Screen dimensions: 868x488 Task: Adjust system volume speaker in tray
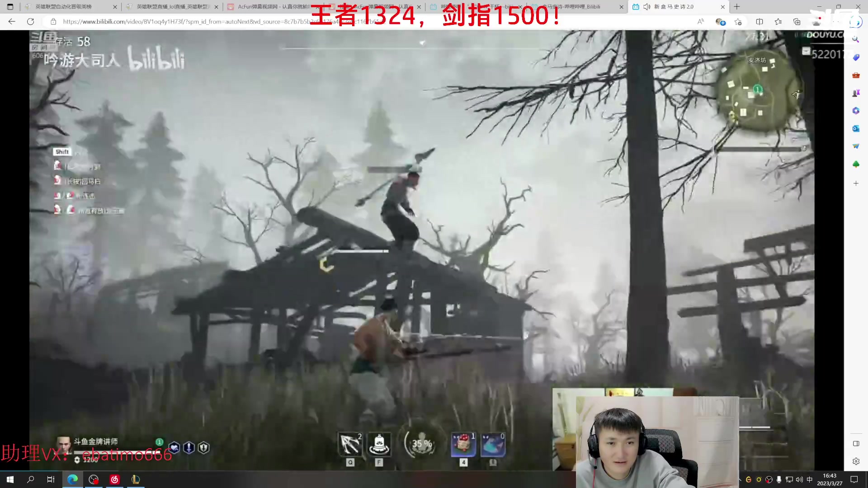(x=799, y=479)
